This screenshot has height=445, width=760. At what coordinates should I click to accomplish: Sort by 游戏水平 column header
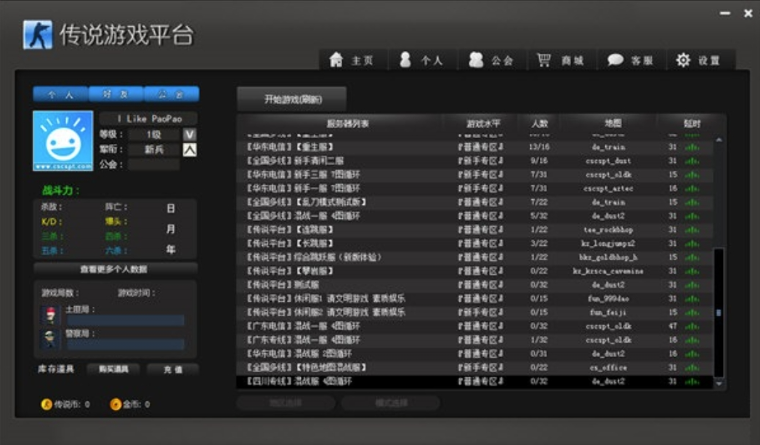[x=483, y=124]
